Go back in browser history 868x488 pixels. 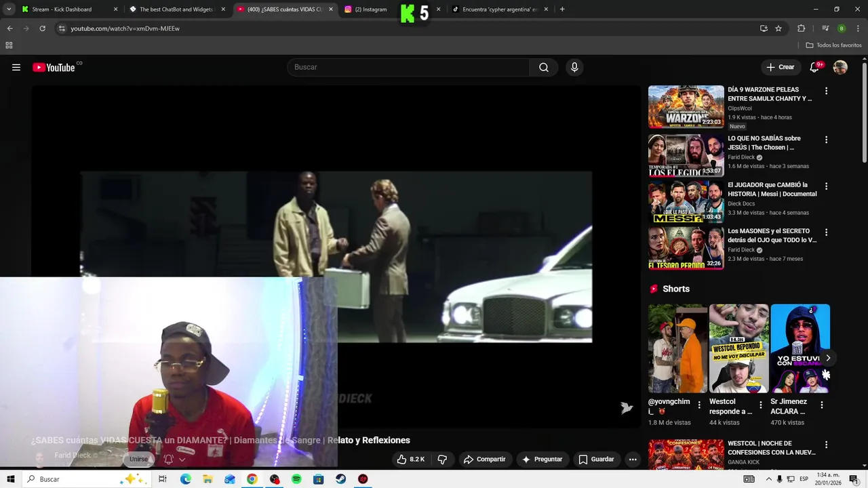(9, 28)
